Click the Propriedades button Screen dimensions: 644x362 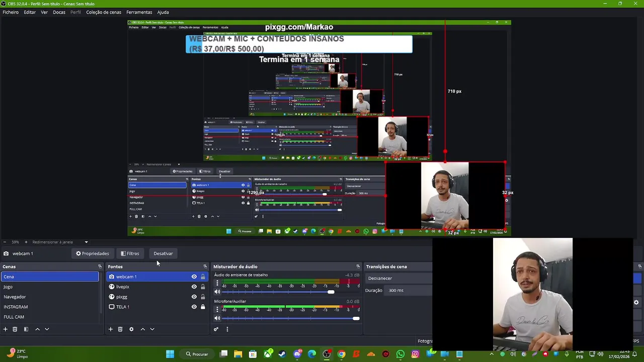point(93,253)
